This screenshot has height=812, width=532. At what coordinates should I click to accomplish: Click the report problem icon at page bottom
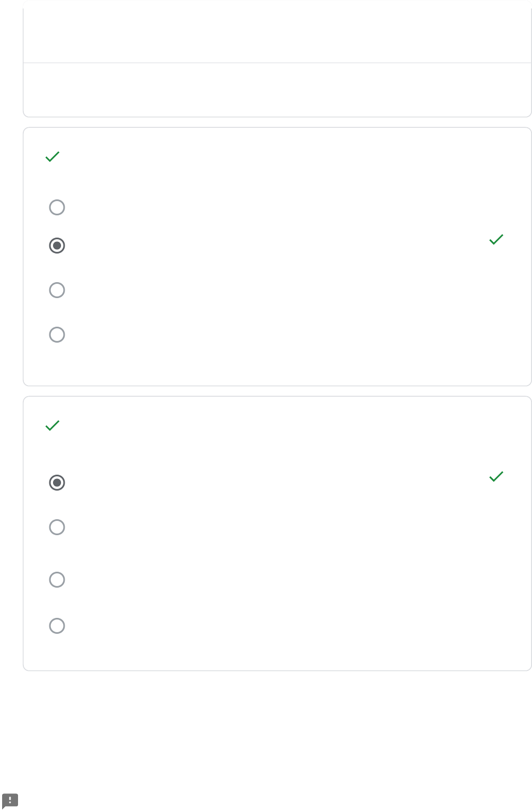(x=10, y=801)
